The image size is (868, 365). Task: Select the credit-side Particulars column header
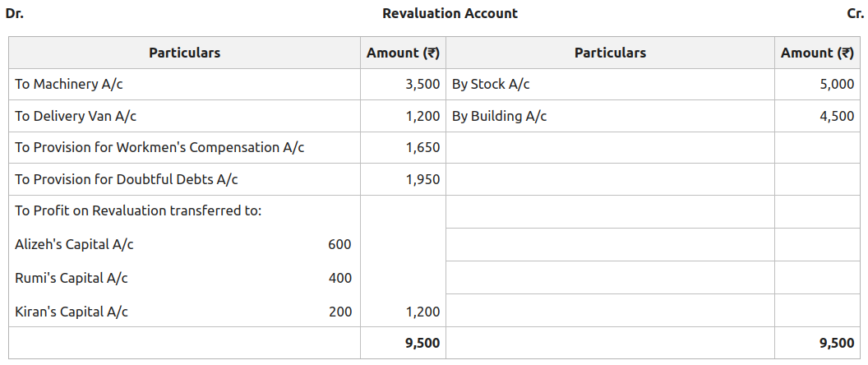click(610, 53)
